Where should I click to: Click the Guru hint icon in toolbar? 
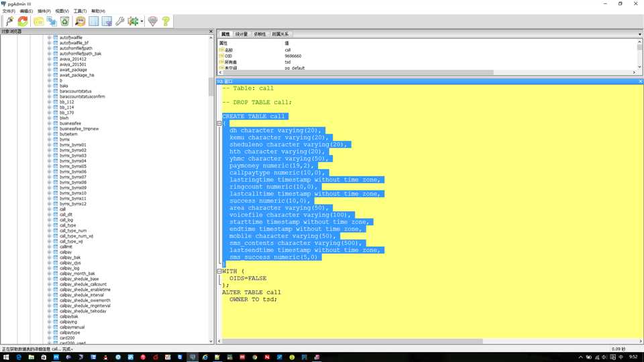(x=153, y=21)
